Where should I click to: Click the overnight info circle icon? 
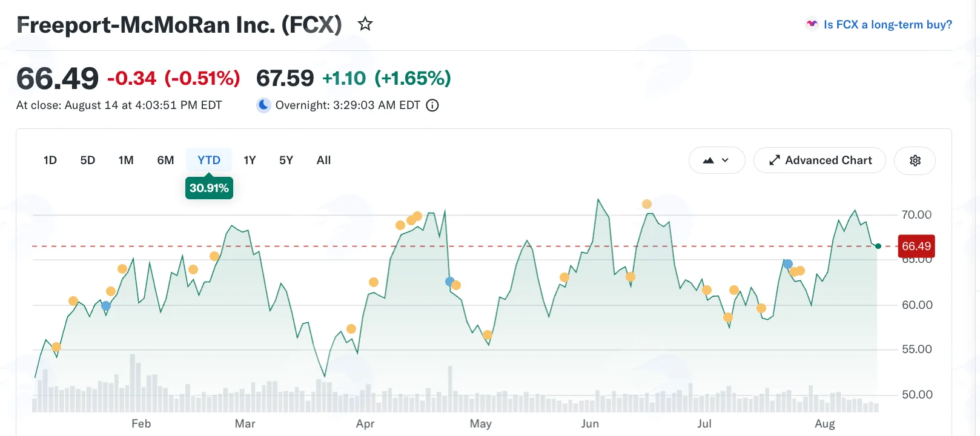click(432, 105)
